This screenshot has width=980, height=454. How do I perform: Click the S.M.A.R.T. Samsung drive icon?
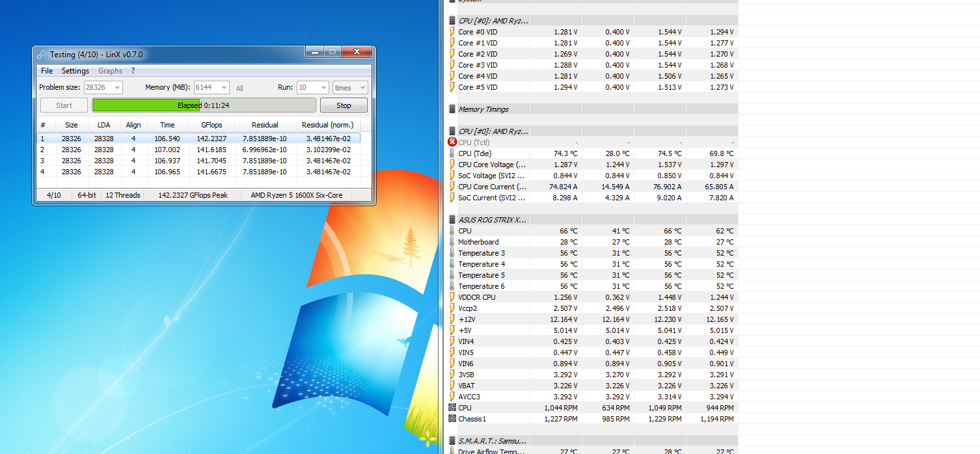point(452,441)
